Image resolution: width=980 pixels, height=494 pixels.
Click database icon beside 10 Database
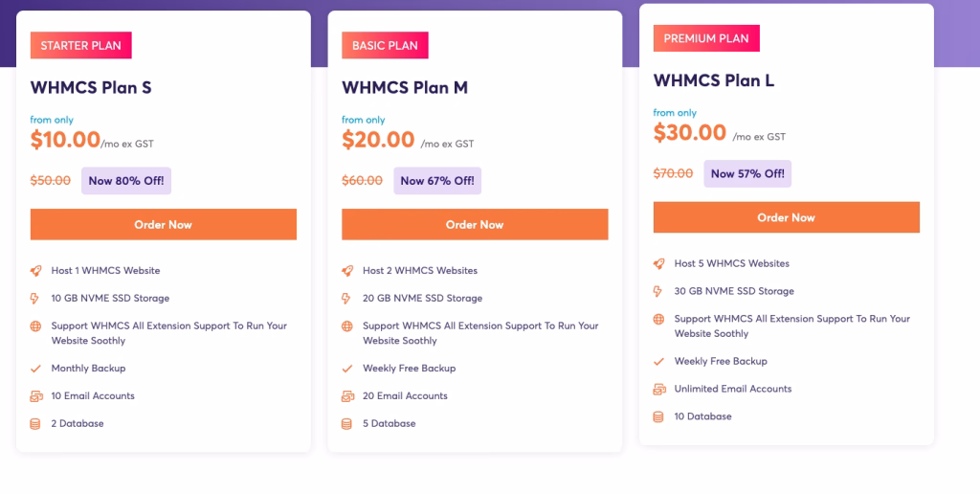pyautogui.click(x=658, y=416)
